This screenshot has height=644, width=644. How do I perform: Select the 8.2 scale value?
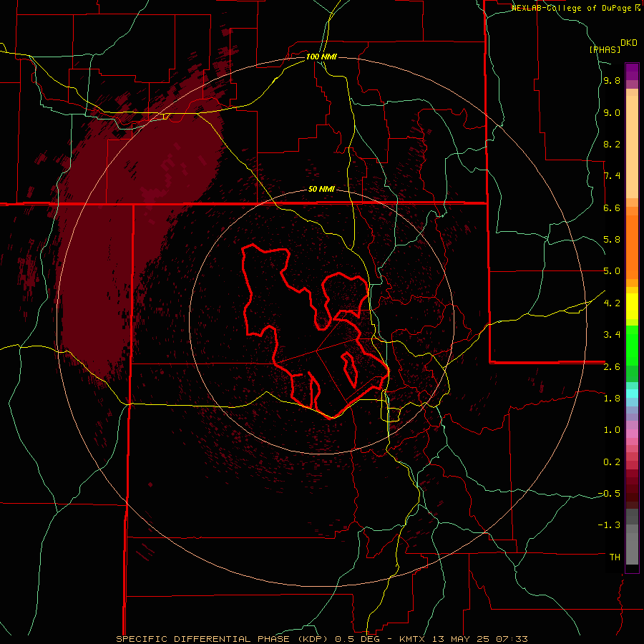coord(612,145)
